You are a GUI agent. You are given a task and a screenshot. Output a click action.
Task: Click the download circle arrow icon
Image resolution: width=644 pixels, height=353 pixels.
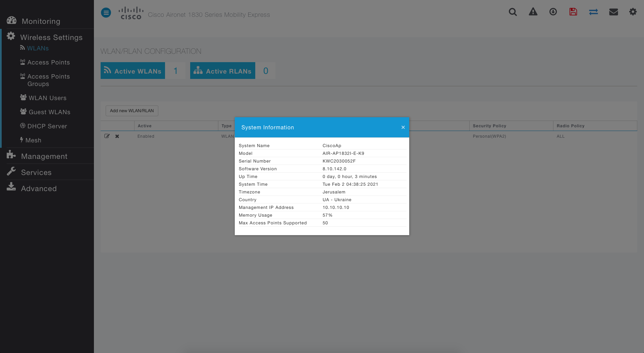point(553,12)
